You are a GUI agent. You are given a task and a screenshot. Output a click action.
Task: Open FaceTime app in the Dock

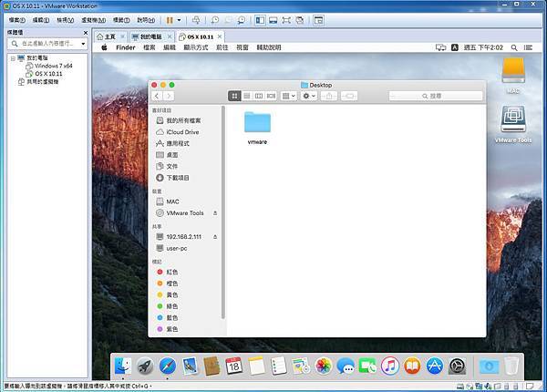point(367,366)
